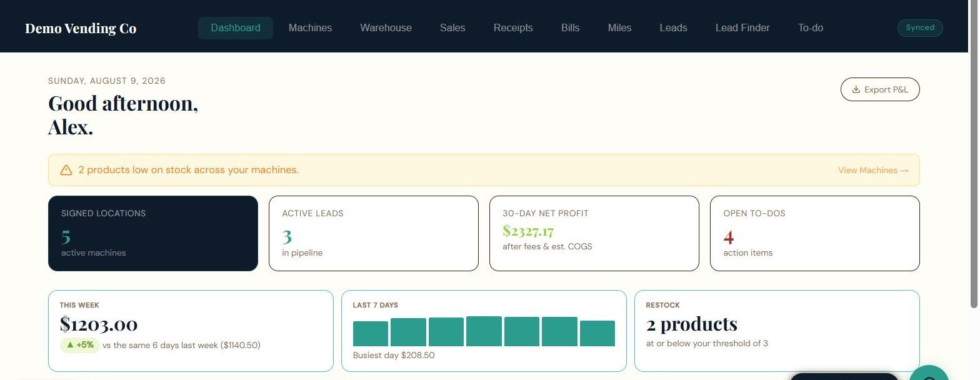This screenshot has width=980, height=380.
Task: Open the Dashboard tab
Action: point(236,28)
